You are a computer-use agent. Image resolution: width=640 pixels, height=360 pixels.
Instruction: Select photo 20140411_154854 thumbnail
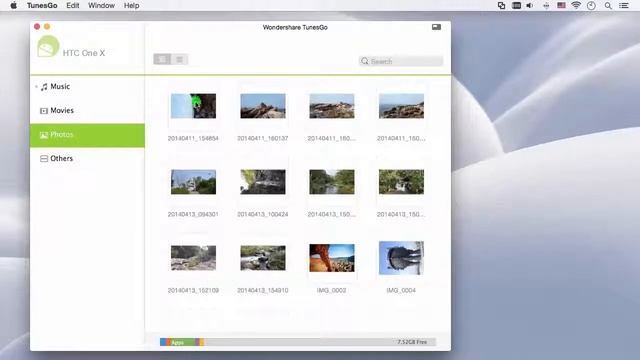click(193, 106)
